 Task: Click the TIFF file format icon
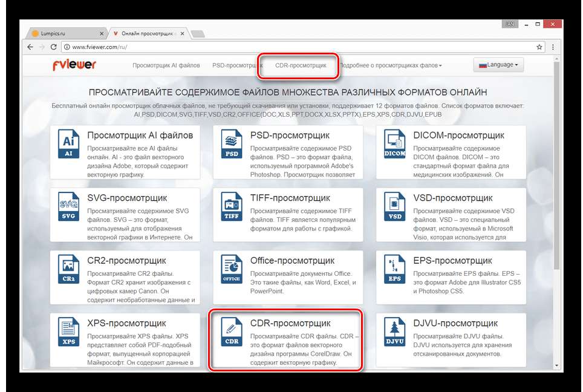[x=232, y=207]
